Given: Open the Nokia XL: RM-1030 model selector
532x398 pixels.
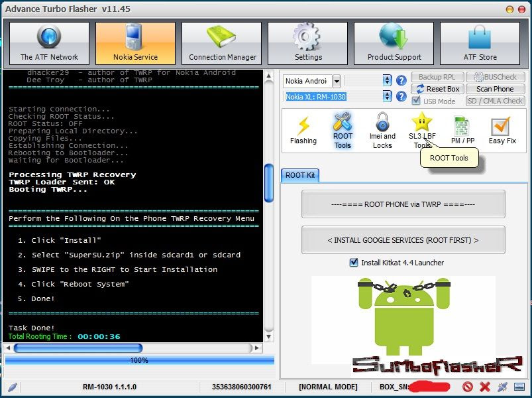Looking at the screenshot, I should click(x=387, y=96).
